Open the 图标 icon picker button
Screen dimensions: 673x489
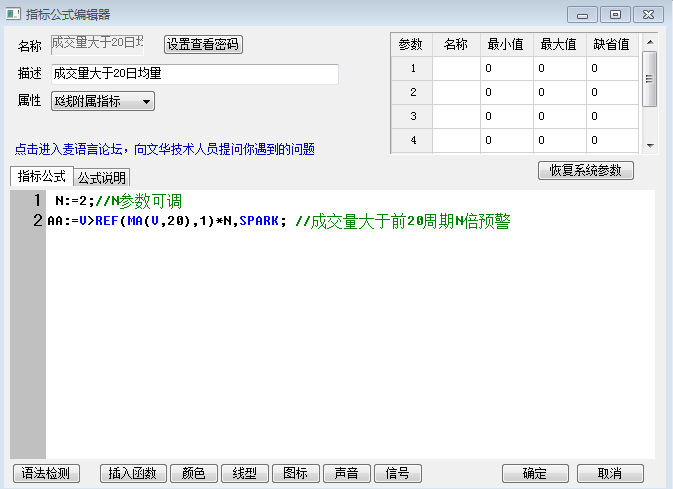pos(296,473)
